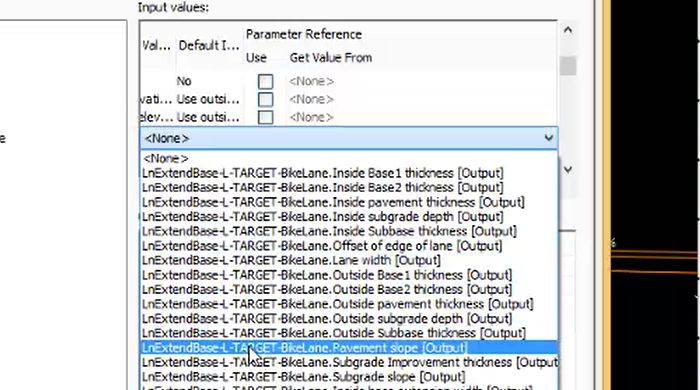The width and height of the screenshot is (700, 390).
Task: Click 'Use outsi...' cell in the 'vati...' row
Action: pos(208,99)
